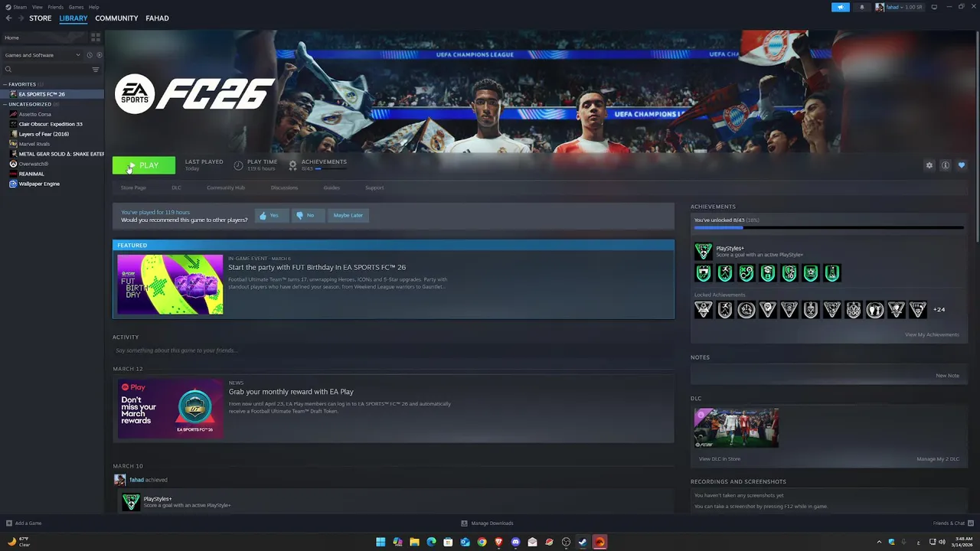Click the activity "Say something" input field

pos(393,350)
